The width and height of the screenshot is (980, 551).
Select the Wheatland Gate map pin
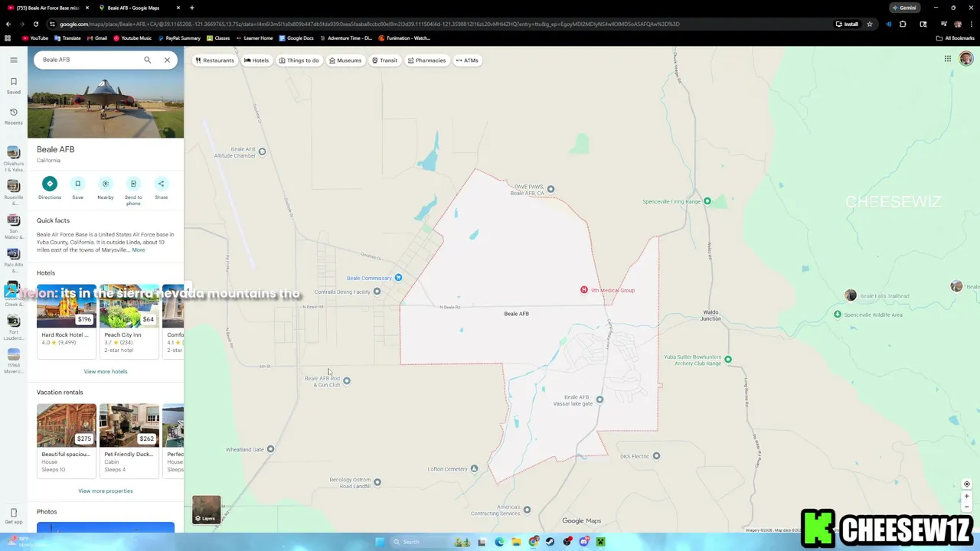coord(270,449)
